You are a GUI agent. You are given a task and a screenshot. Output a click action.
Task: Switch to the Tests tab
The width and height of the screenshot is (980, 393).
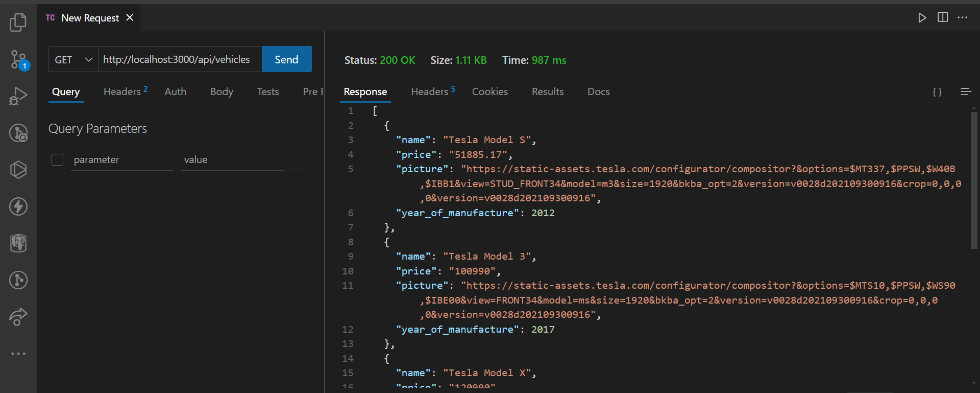(268, 91)
